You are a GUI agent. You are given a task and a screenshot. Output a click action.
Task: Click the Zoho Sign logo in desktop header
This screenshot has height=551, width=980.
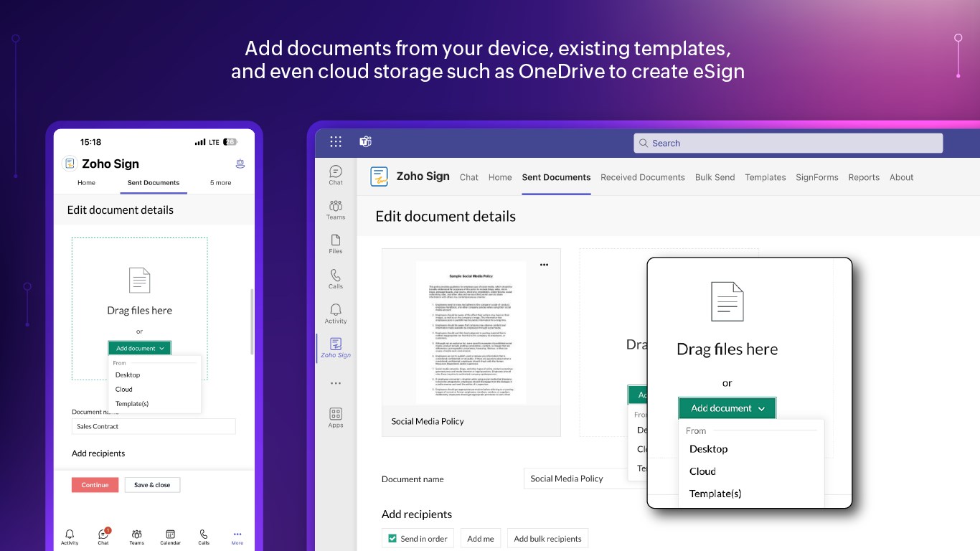point(379,176)
